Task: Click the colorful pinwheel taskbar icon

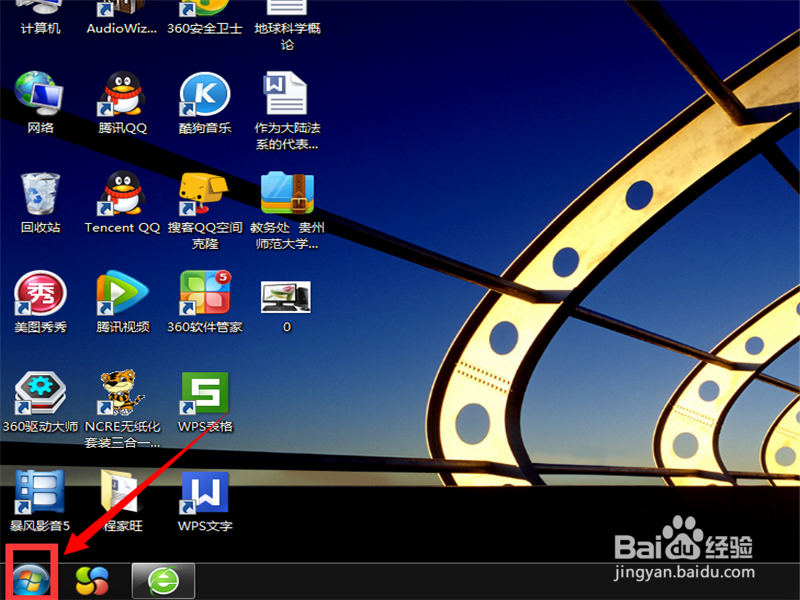Action: (x=92, y=581)
